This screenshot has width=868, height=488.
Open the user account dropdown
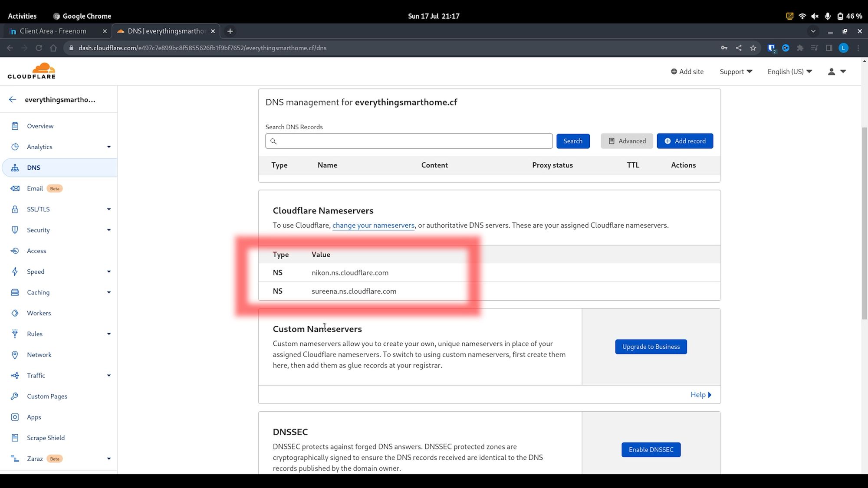coord(837,72)
